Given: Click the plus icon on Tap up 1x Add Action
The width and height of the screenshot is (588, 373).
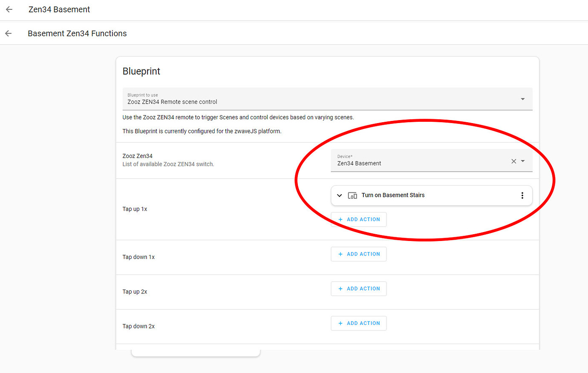Looking at the screenshot, I should click(340, 219).
